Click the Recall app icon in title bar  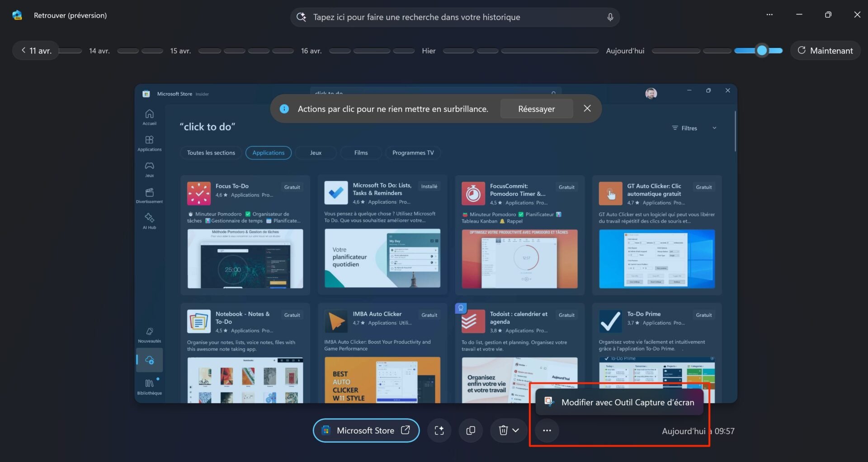click(x=17, y=15)
